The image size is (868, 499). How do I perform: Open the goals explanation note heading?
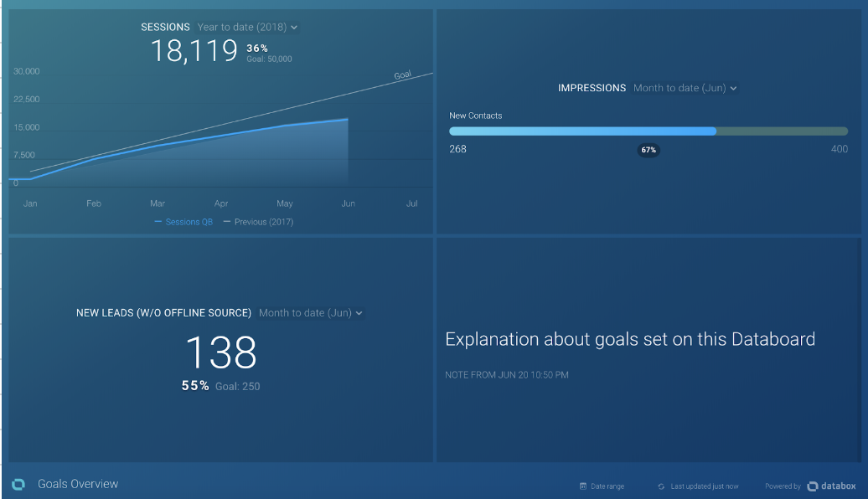click(x=630, y=339)
